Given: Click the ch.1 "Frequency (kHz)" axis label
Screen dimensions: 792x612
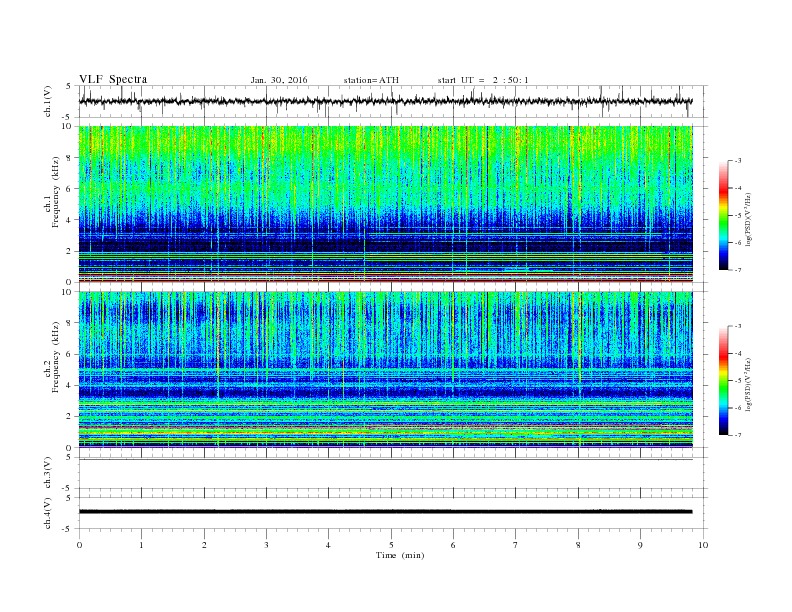Looking at the screenshot, I should (x=56, y=192).
